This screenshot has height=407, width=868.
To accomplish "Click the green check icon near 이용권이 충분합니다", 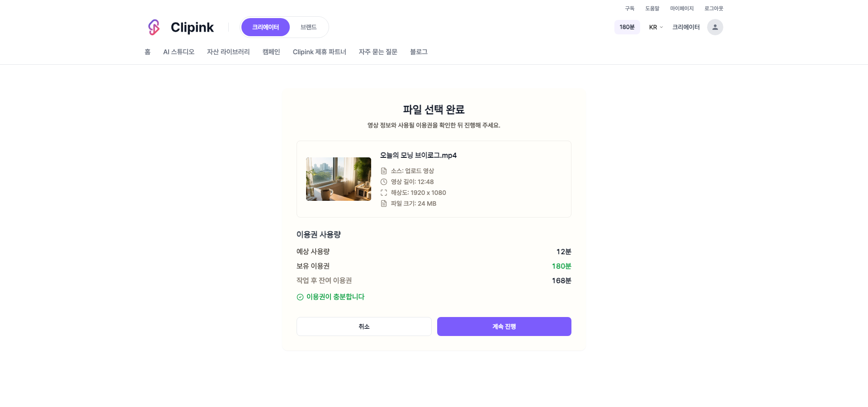I will click(x=300, y=297).
